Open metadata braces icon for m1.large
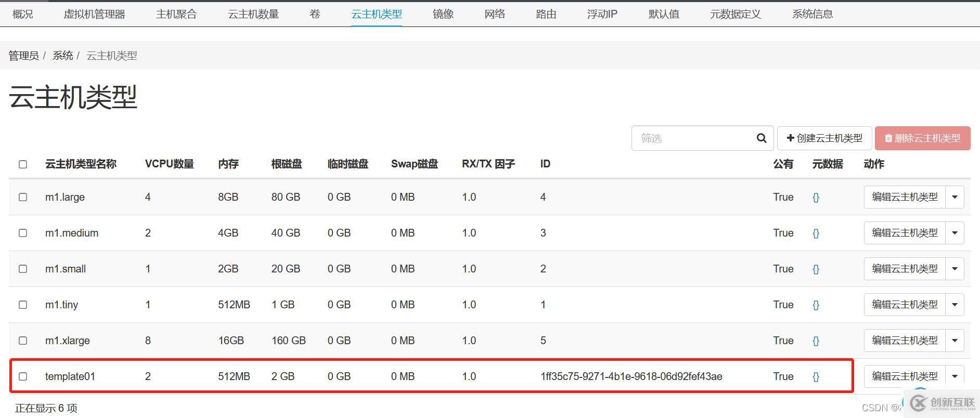 pyautogui.click(x=816, y=198)
